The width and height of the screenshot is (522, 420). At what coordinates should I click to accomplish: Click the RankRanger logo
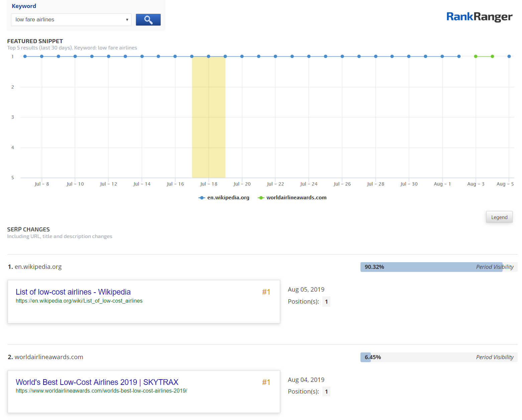(x=479, y=17)
